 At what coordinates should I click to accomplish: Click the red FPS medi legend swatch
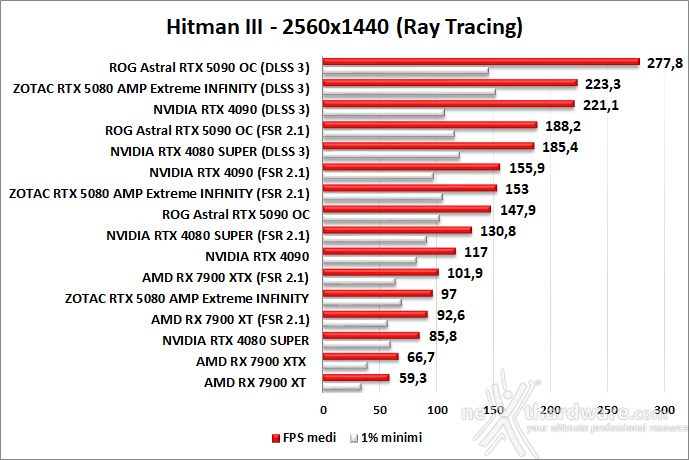pyautogui.click(x=276, y=438)
